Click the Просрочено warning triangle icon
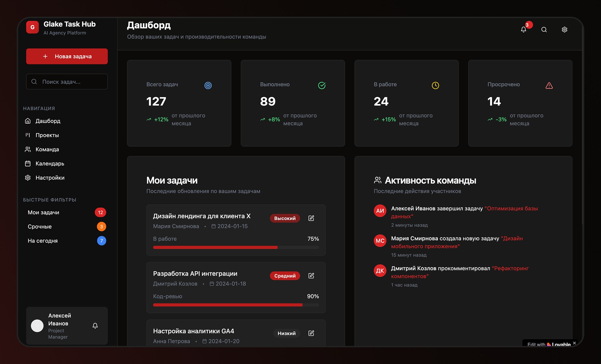 point(549,86)
